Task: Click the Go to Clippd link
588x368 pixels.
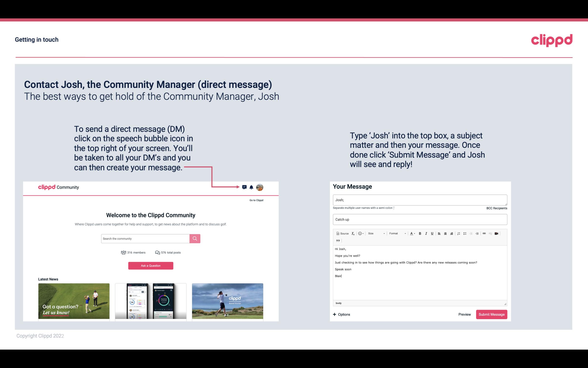Action: pyautogui.click(x=255, y=200)
